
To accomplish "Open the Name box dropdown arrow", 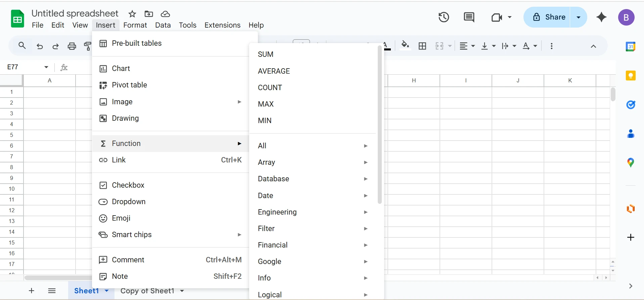I will pyautogui.click(x=46, y=67).
